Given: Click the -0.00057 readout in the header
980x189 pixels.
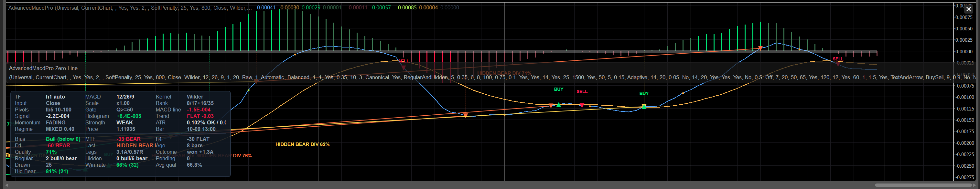Looking at the screenshot, I should click(381, 8).
